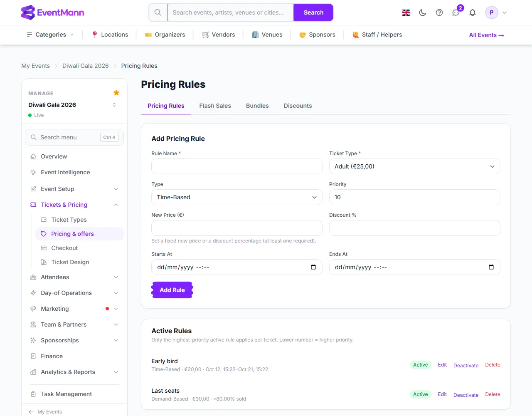
Task: Collapse the Tickets & Pricing section
Action: 74,205
